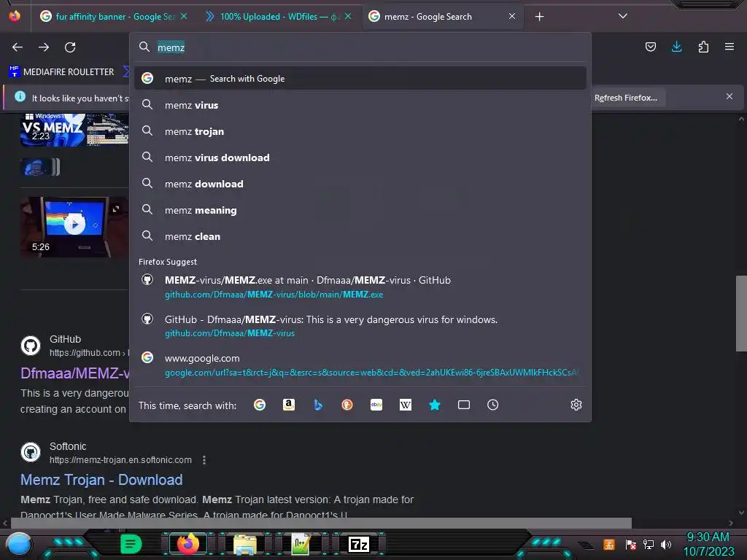This screenshot has height=560, width=747.
Task: Open the volume control in tray
Action: click(665, 544)
